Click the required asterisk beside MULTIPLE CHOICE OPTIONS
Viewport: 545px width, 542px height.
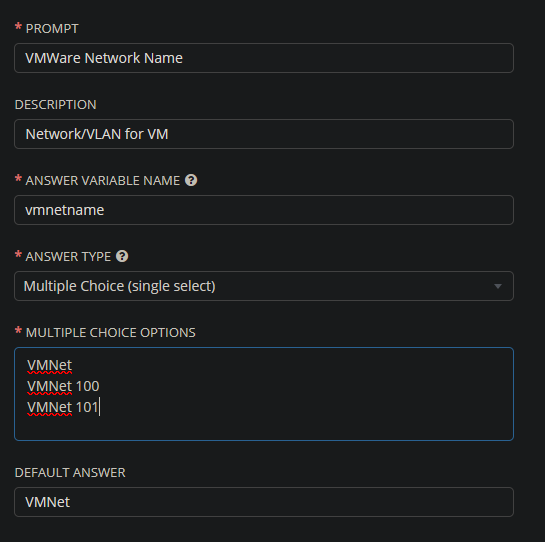pyautogui.click(x=18, y=330)
